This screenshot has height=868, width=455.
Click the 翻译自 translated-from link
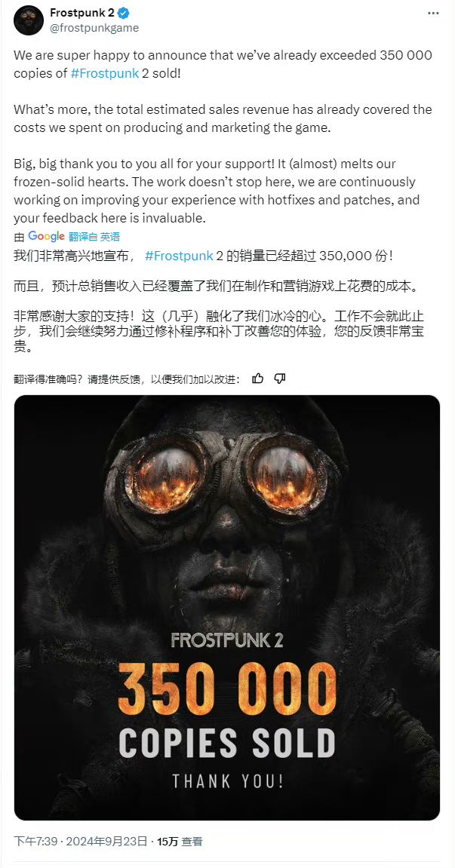[83, 237]
